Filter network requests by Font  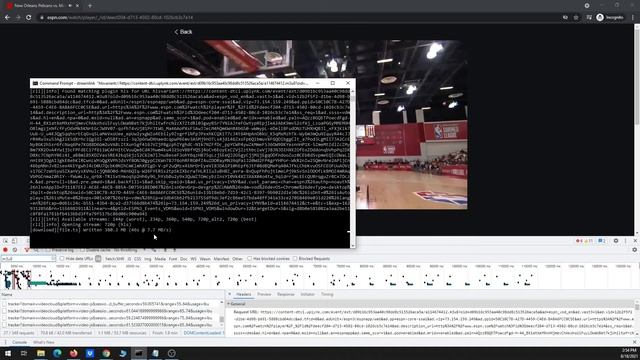(x=173, y=259)
